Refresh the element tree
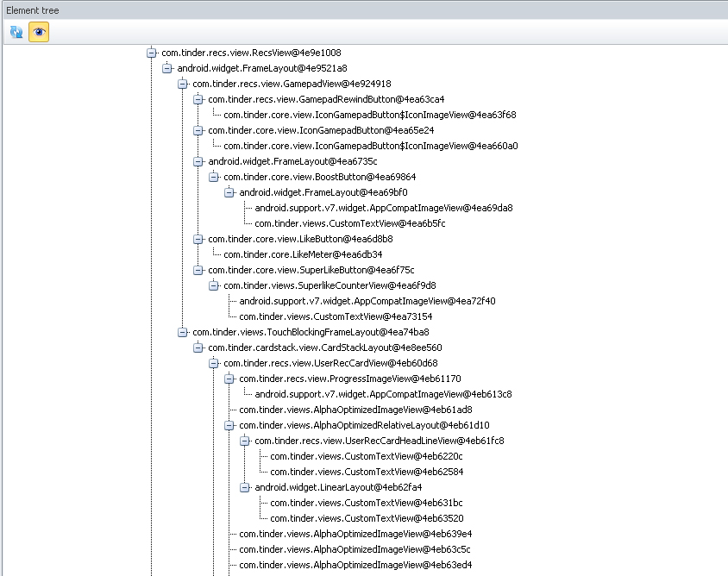Image resolution: width=728 pixels, height=576 pixels. tap(16, 32)
